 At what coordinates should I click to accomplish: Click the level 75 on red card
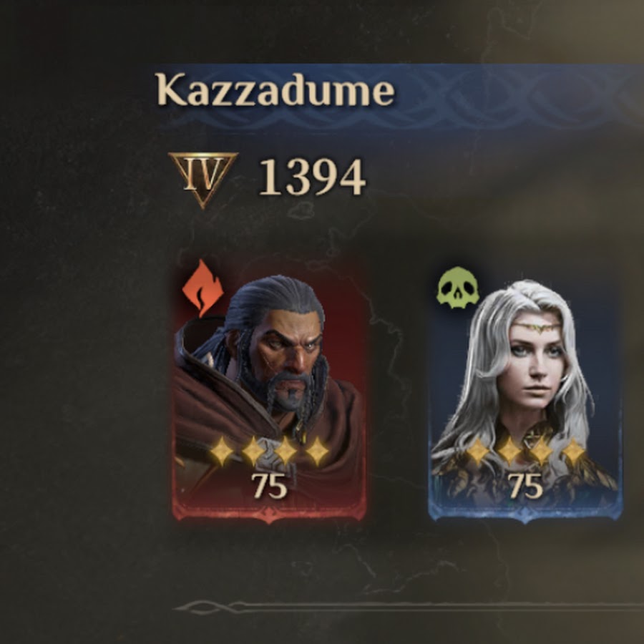coord(269,486)
